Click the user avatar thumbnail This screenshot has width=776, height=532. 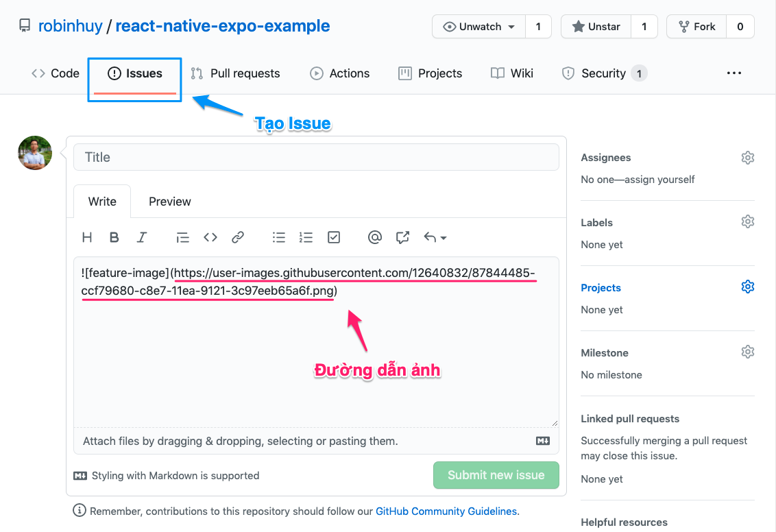(35, 153)
